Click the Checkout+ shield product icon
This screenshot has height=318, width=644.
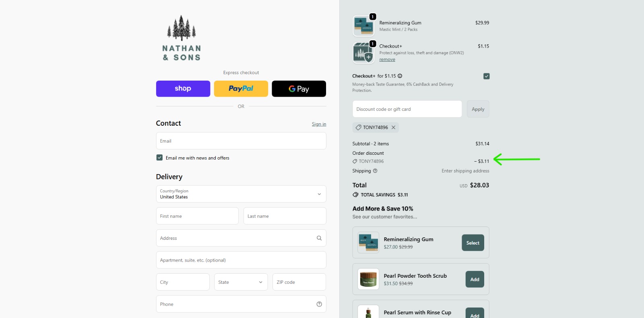tap(363, 53)
